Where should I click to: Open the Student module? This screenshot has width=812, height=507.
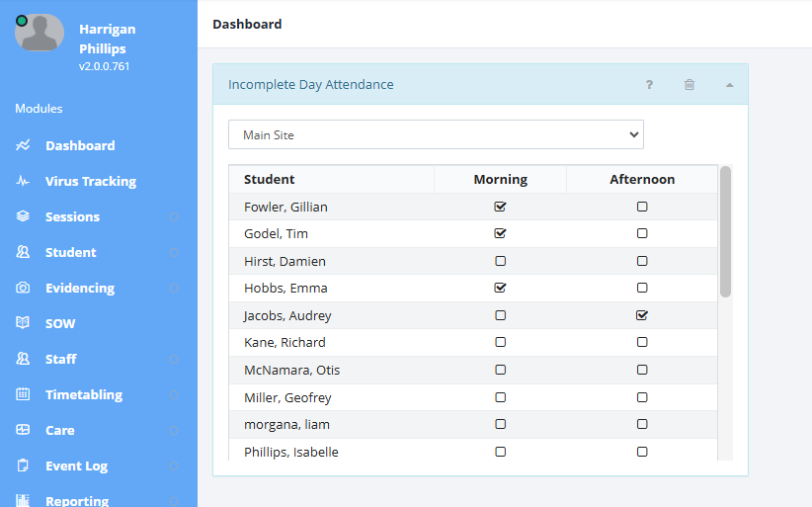71,252
